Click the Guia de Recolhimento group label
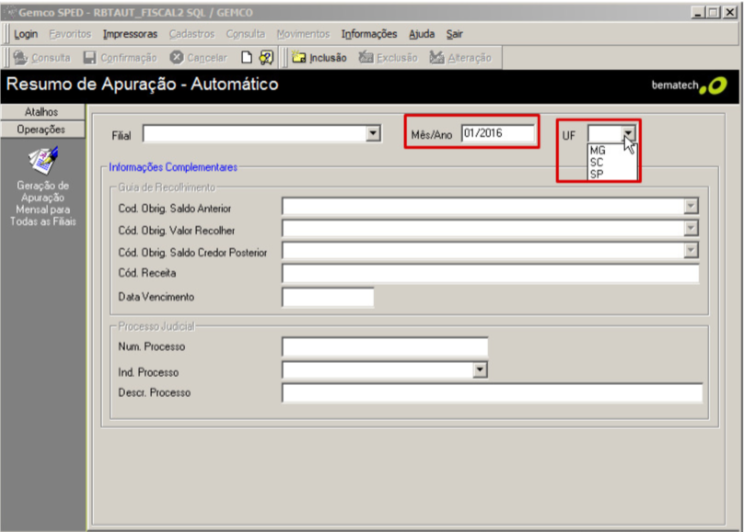The image size is (744, 532). coord(167,187)
